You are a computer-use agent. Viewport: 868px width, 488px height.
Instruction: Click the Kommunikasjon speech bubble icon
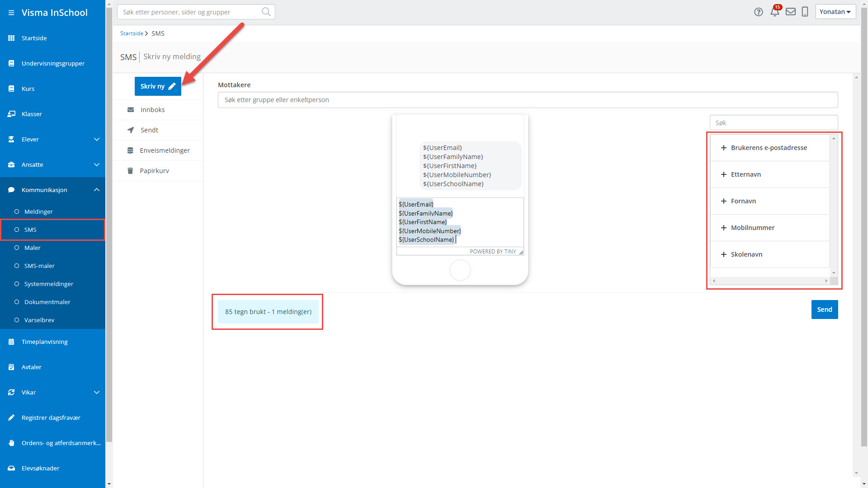[11, 190]
